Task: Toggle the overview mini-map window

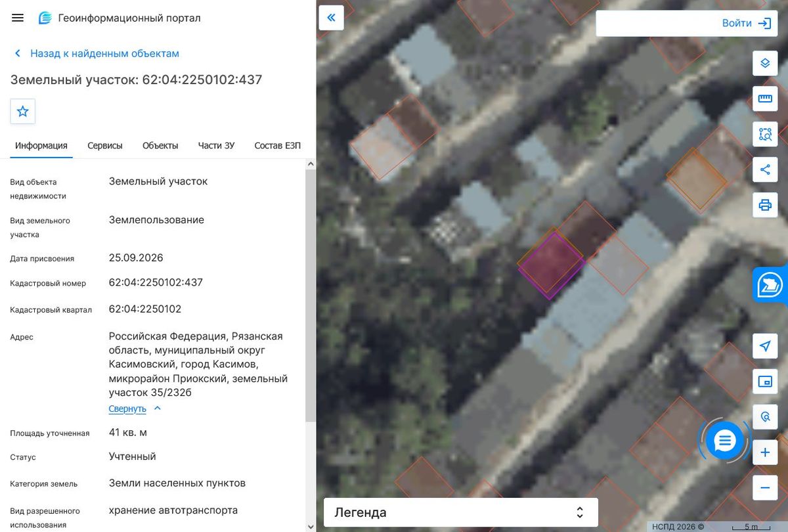Action: pyautogui.click(x=765, y=382)
